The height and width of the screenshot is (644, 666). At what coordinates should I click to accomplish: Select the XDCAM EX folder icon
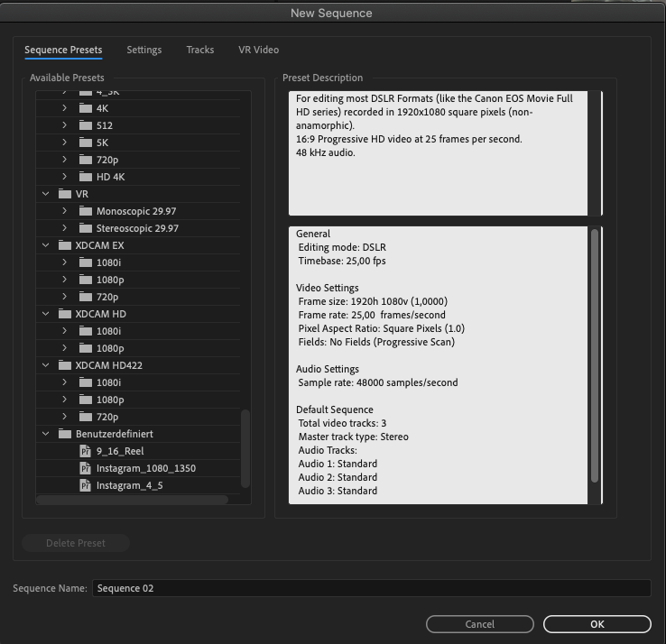tap(64, 245)
